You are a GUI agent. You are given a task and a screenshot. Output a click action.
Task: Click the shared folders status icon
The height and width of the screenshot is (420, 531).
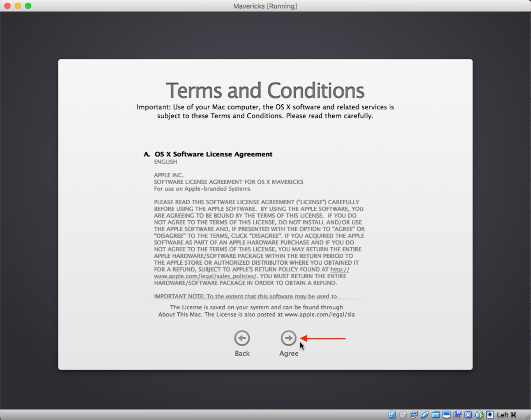(x=436, y=415)
